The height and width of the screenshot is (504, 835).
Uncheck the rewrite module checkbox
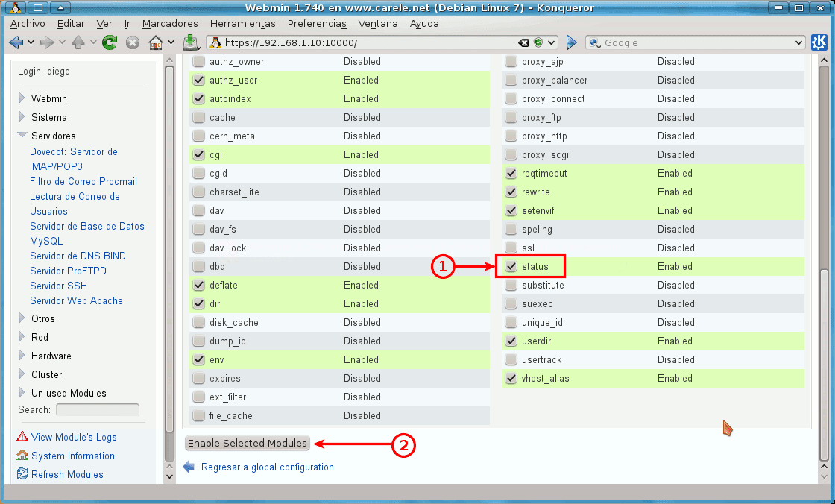pyautogui.click(x=511, y=192)
